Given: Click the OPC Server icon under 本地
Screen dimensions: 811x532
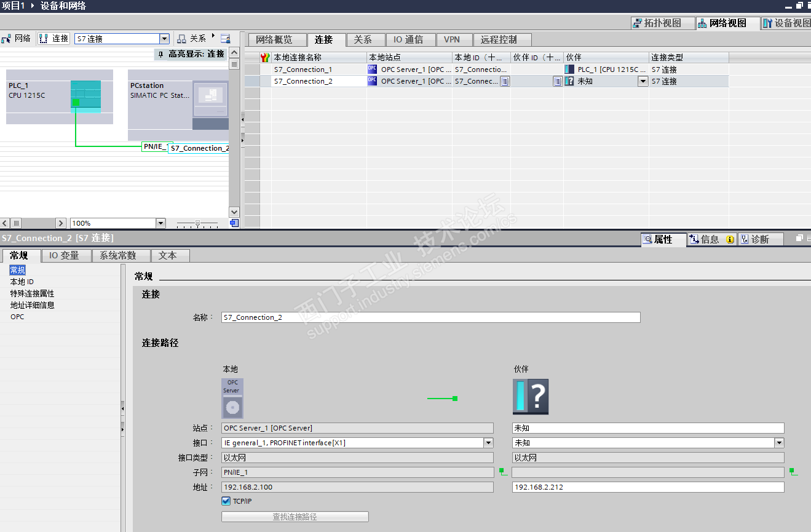Looking at the screenshot, I should coord(232,399).
